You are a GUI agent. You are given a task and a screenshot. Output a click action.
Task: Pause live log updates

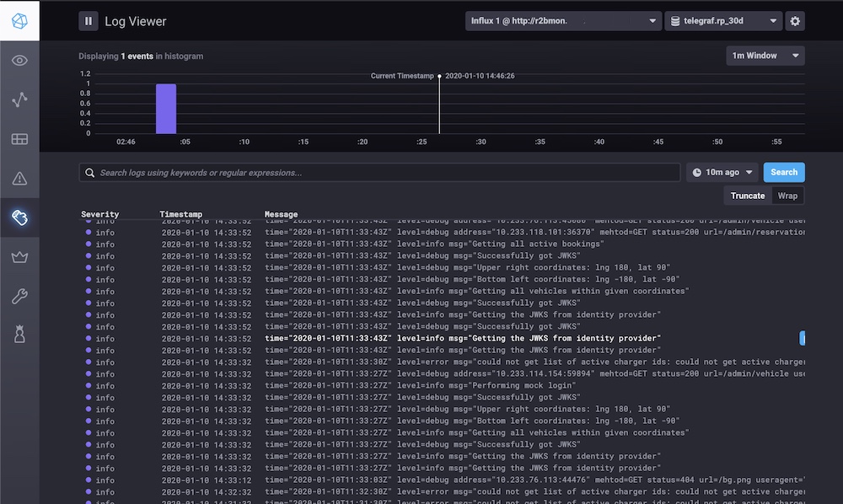(89, 21)
